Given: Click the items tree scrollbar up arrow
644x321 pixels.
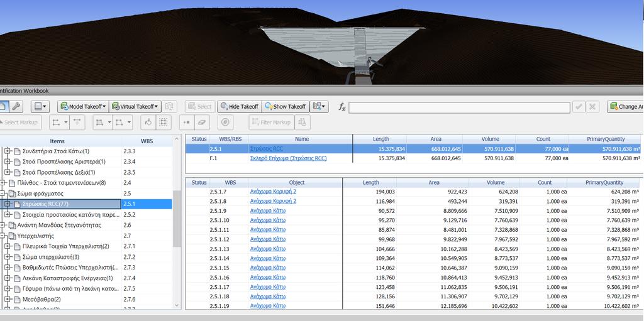Looking at the screenshot, I should (x=177, y=139).
